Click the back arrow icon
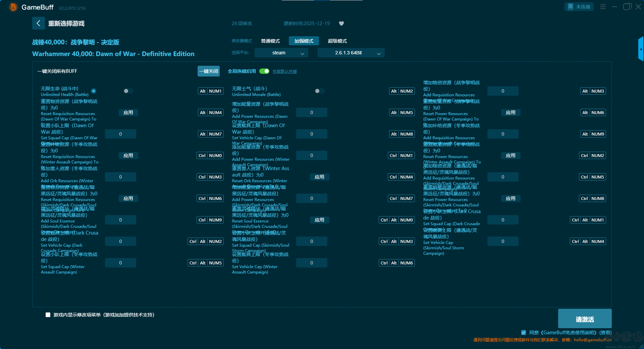This screenshot has height=349, width=644. click(38, 23)
